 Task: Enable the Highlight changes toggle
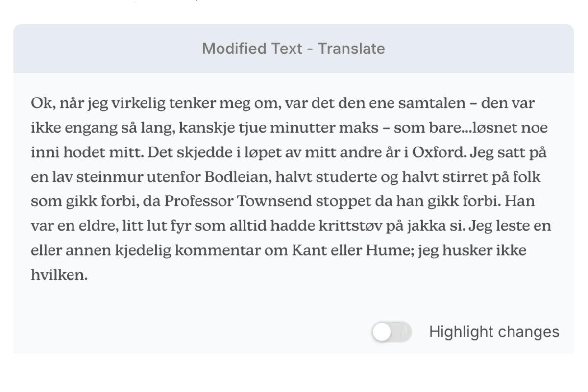392,332
